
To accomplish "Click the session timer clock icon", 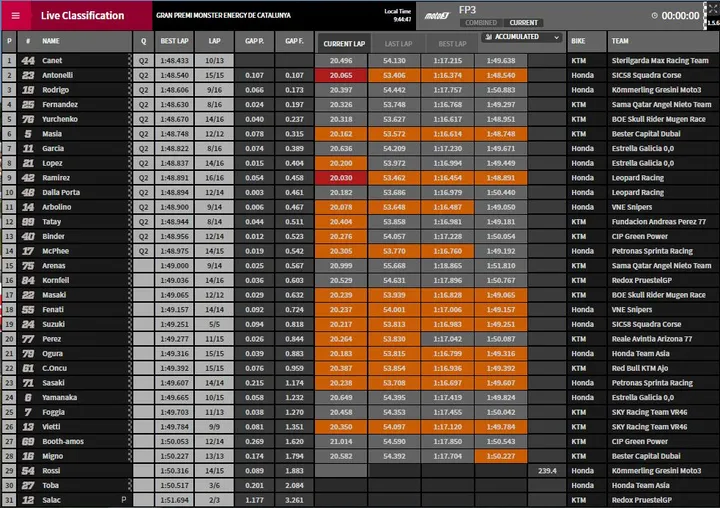I will 654,16.
